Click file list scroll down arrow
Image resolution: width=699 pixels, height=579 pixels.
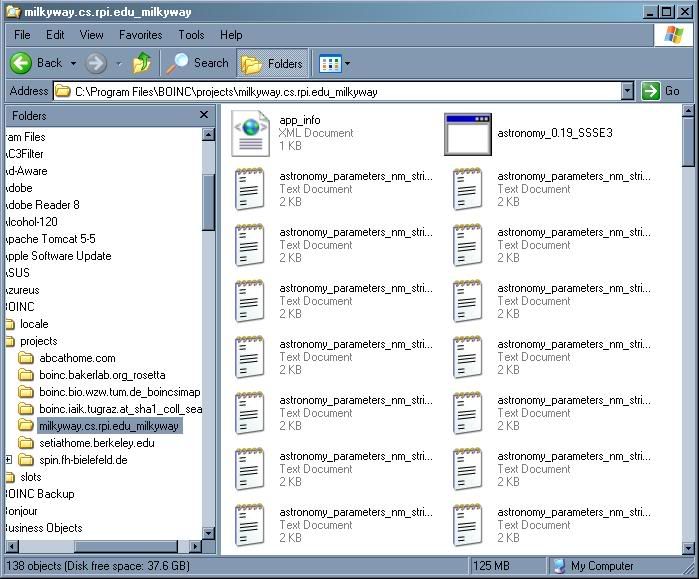point(688,548)
